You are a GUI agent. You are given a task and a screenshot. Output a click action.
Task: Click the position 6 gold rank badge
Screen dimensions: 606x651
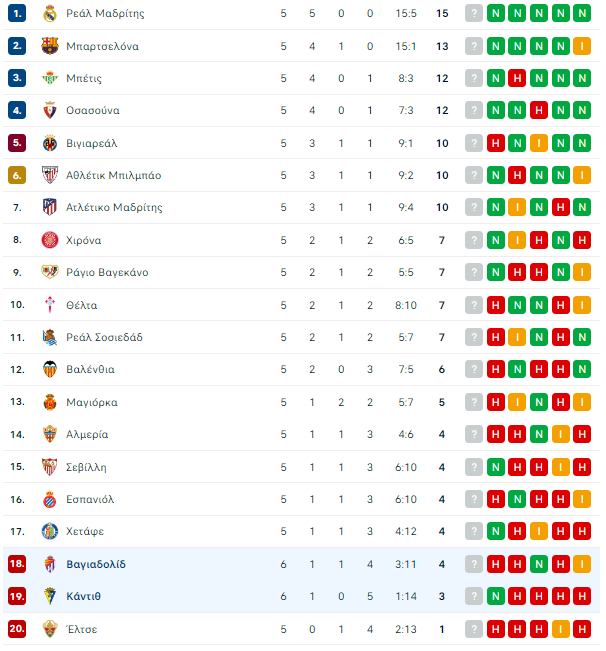coord(17,175)
